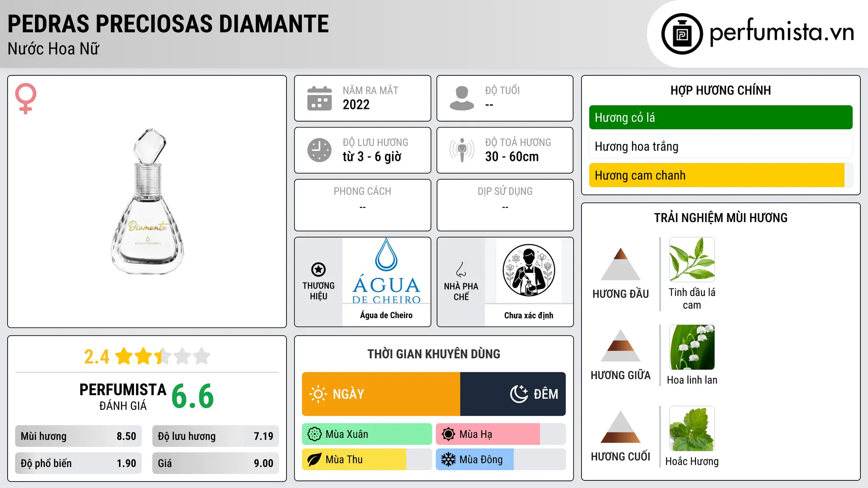Click the snowflake icon for Mùa Đông
Image resolution: width=868 pixels, height=488 pixels.
click(x=448, y=460)
